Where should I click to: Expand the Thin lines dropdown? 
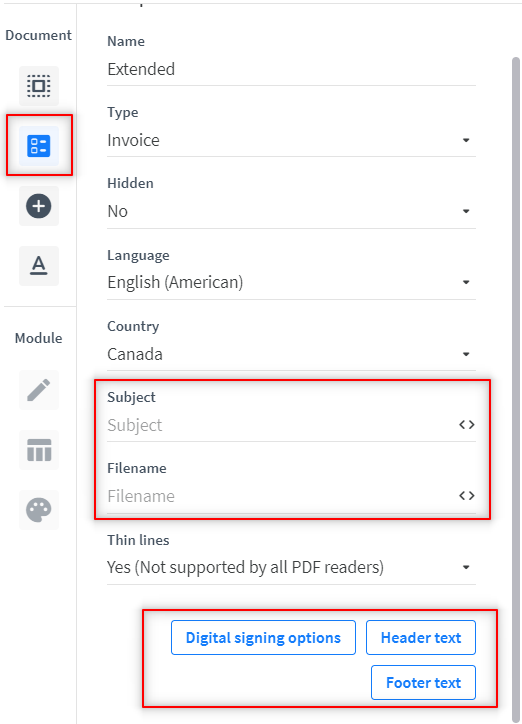[291, 567]
